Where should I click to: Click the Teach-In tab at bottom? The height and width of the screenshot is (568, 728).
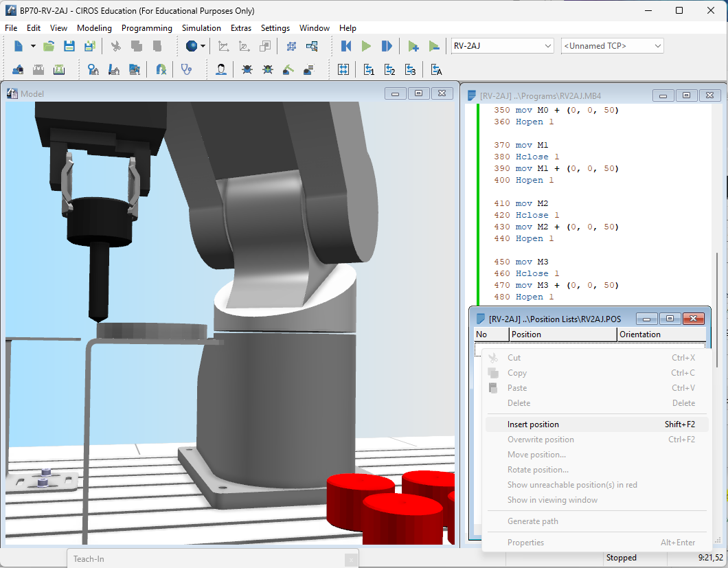pyautogui.click(x=89, y=558)
